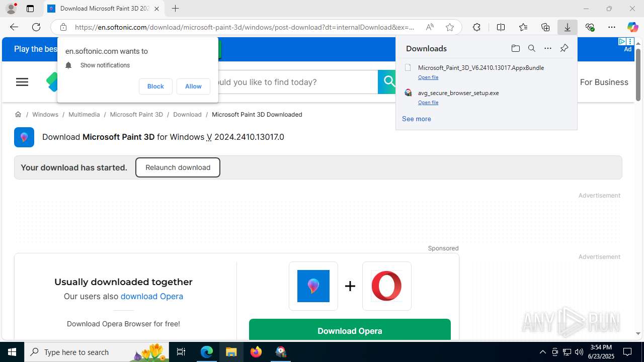Image resolution: width=644 pixels, height=362 pixels.
Task: Click the green Download Opera button
Action: click(350, 329)
